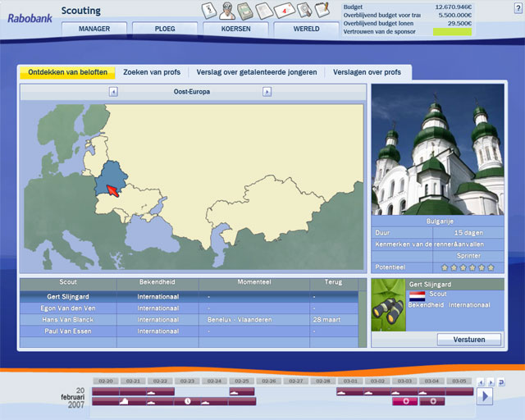Go to next region after Oost-Europa
This screenshot has height=420, width=525.
(x=267, y=92)
